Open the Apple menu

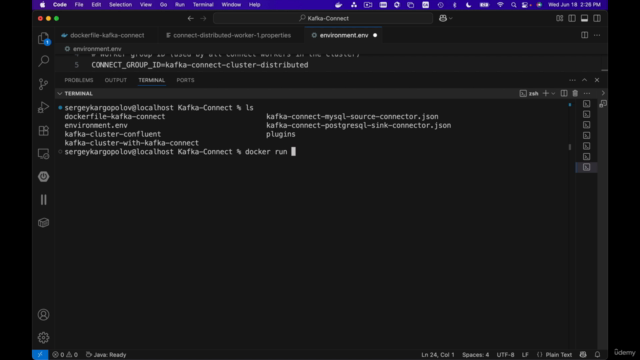pyautogui.click(x=42, y=4)
